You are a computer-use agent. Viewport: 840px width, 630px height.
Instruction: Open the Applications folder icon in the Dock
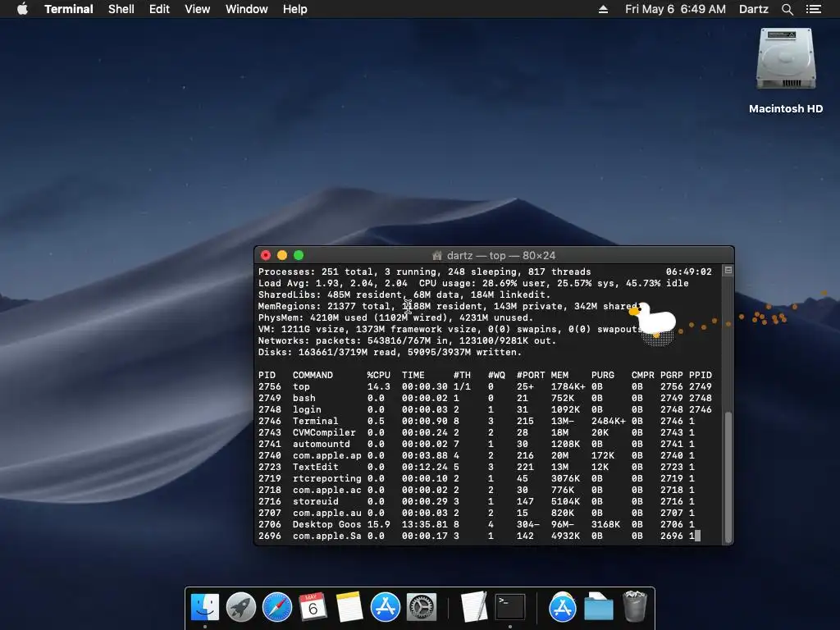563,608
